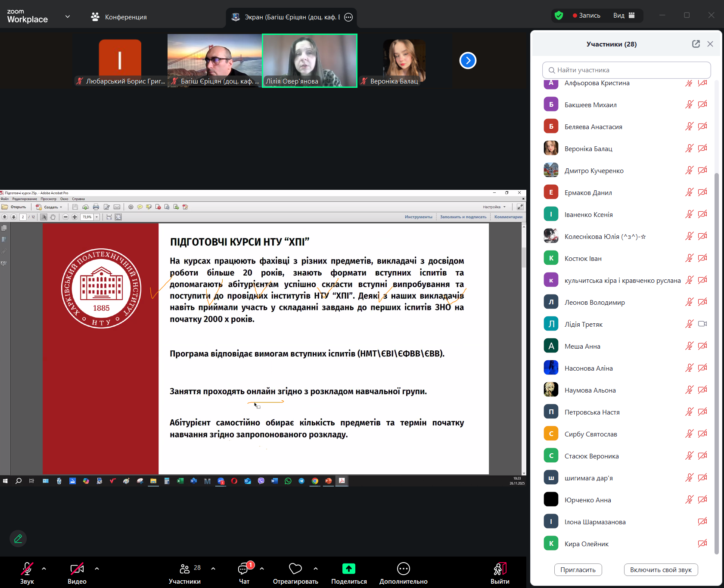Zoom in with the plus icon
Image resolution: width=724 pixels, height=588 pixels.
75,217
